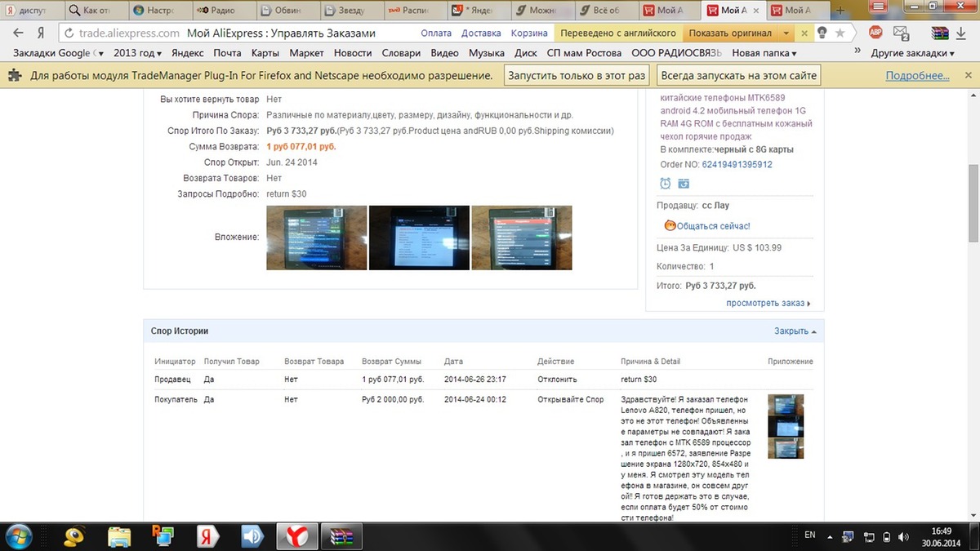Viewport: 980px width, 551px height.
Task: Click the Yandex "Я" button beside the address bar
Action: (40, 33)
